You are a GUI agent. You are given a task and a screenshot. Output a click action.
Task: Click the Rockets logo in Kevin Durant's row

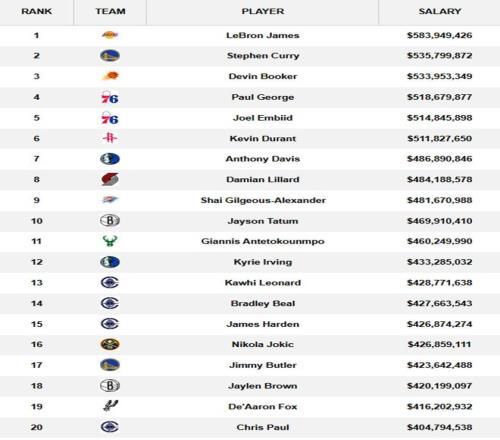pos(110,138)
